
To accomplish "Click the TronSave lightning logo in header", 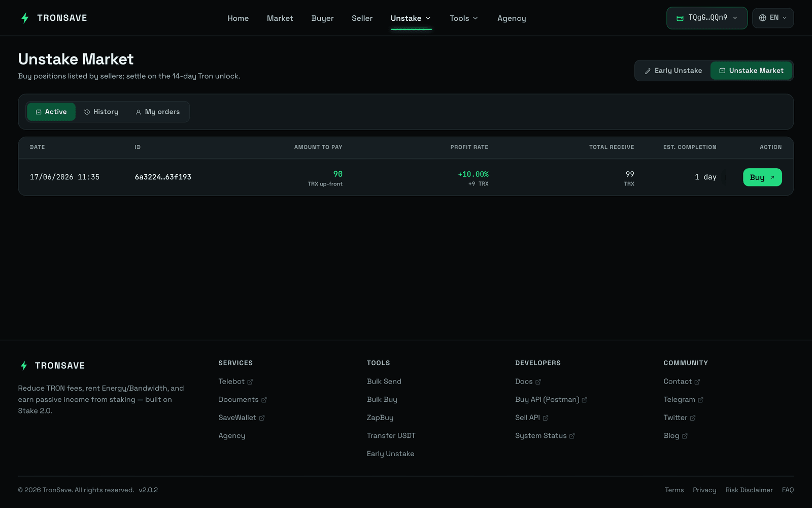I will click(x=25, y=18).
